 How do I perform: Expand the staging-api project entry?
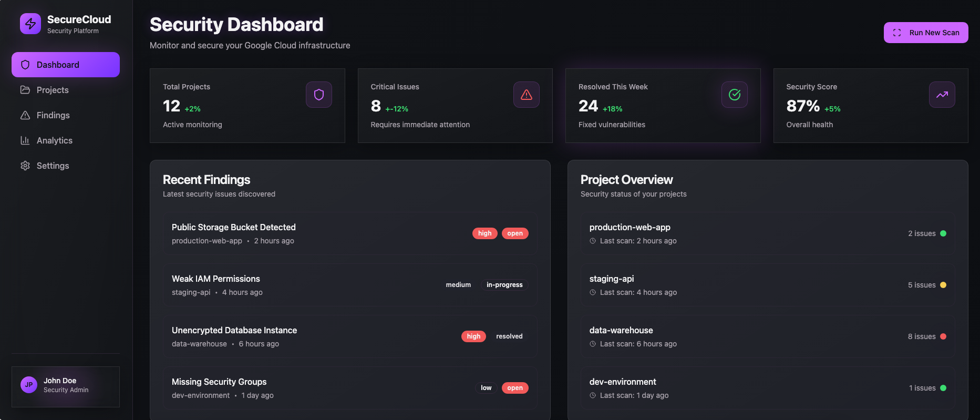click(768, 284)
